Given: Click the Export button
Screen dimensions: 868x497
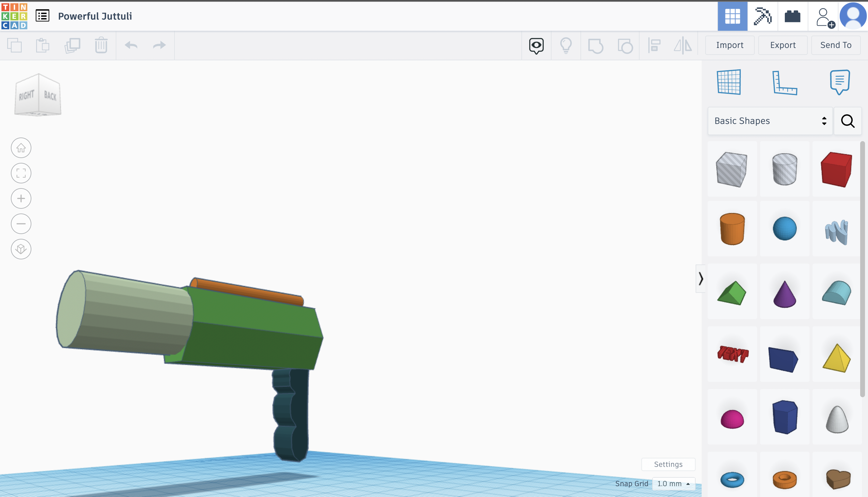Looking at the screenshot, I should (783, 45).
